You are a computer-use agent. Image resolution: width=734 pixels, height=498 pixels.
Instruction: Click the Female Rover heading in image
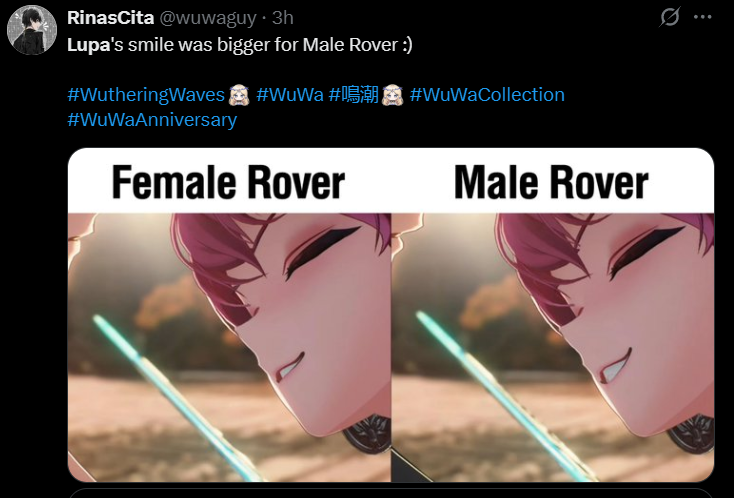click(228, 183)
